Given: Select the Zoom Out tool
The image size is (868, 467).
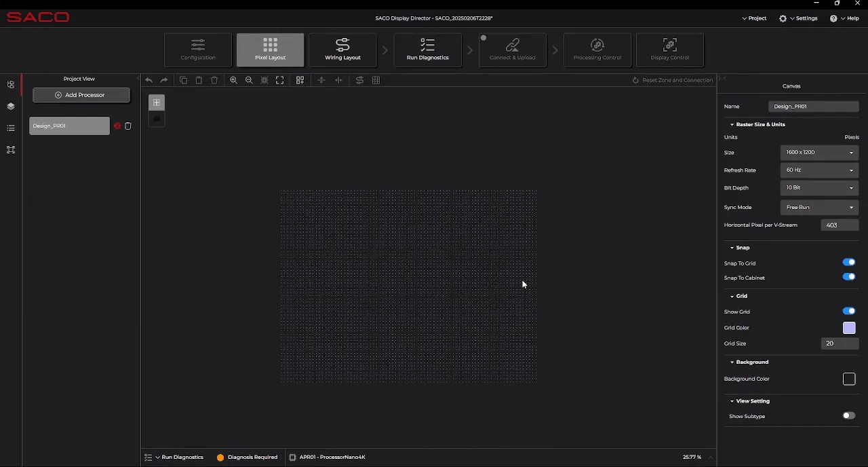Looking at the screenshot, I should [x=249, y=80].
